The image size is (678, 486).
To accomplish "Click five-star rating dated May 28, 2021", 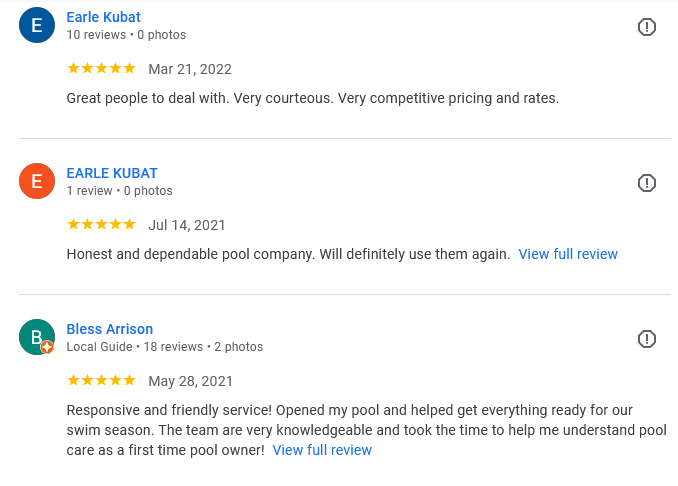I will pyautogui.click(x=101, y=381).
